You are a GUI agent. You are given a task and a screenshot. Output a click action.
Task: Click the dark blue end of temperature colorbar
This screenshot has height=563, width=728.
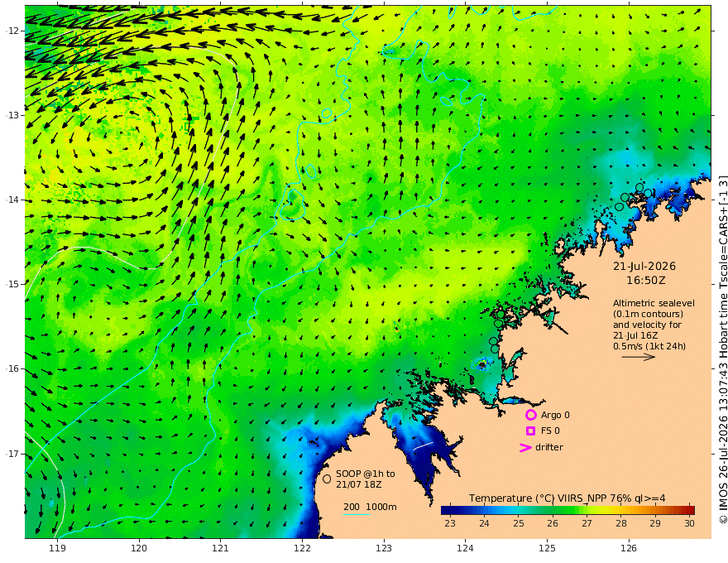pyautogui.click(x=447, y=510)
